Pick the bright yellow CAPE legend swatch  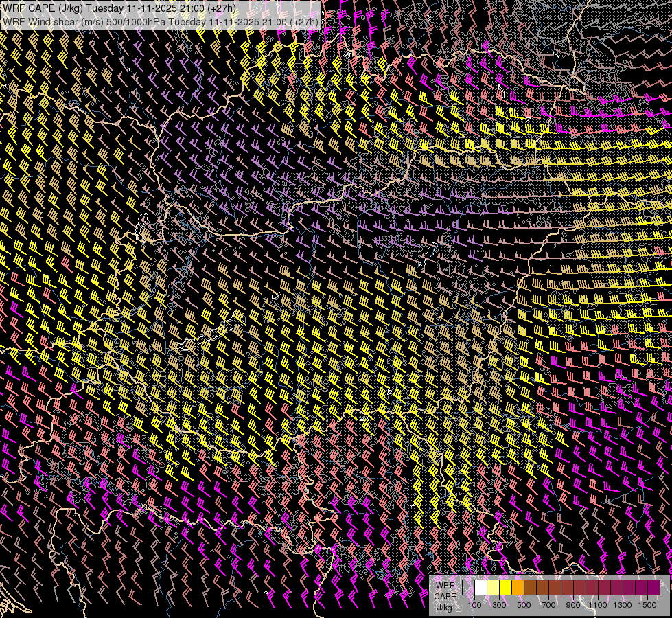click(505, 588)
